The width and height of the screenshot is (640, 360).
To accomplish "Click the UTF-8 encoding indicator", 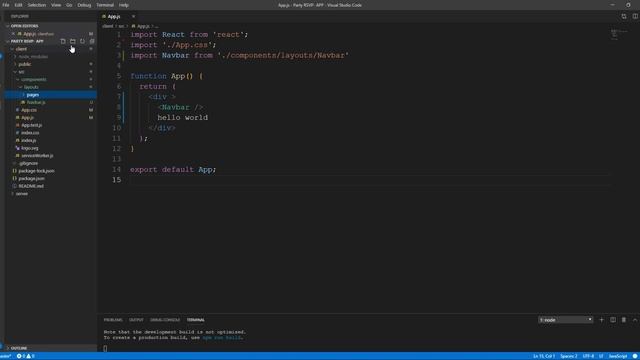I will pos(588,356).
